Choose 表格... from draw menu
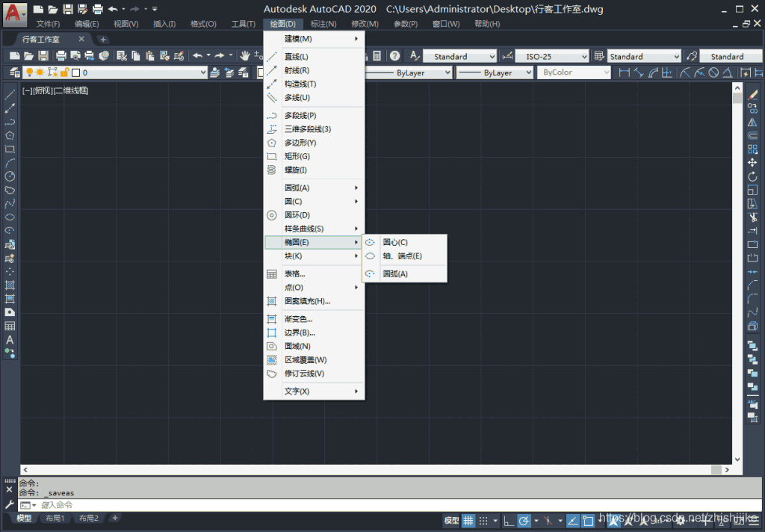Image resolution: width=765 pixels, height=532 pixels. pyautogui.click(x=314, y=273)
